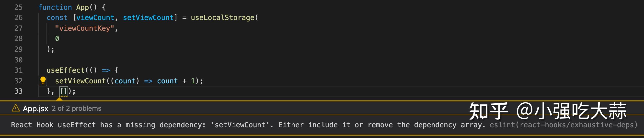Image resolution: width=644 pixels, height=138 pixels.
Task: Click line number 33 in the gutter
Action: [19, 91]
